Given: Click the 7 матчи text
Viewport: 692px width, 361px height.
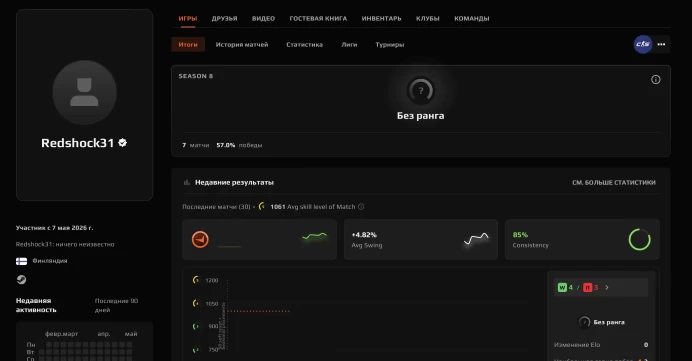Looking at the screenshot, I should coord(196,145).
